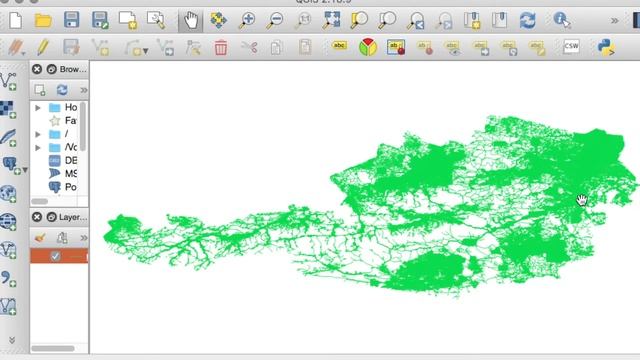Image resolution: width=640 pixels, height=360 pixels.
Task: Select the show/hide labels tool
Action: click(453, 48)
